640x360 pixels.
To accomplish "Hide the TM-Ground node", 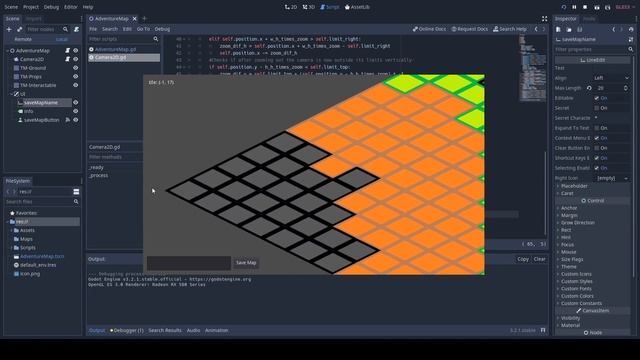I will pos(76,68).
